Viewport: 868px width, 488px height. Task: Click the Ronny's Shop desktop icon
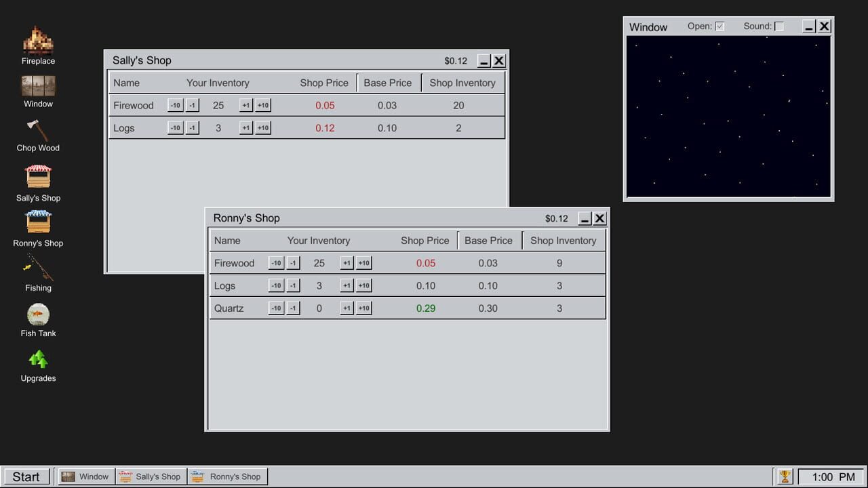coord(38,222)
